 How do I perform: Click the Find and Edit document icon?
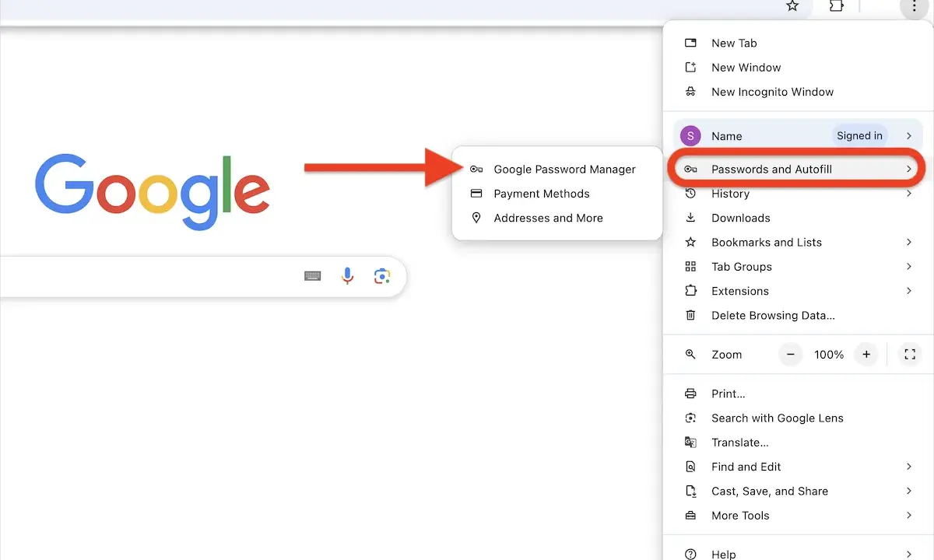[x=690, y=467]
